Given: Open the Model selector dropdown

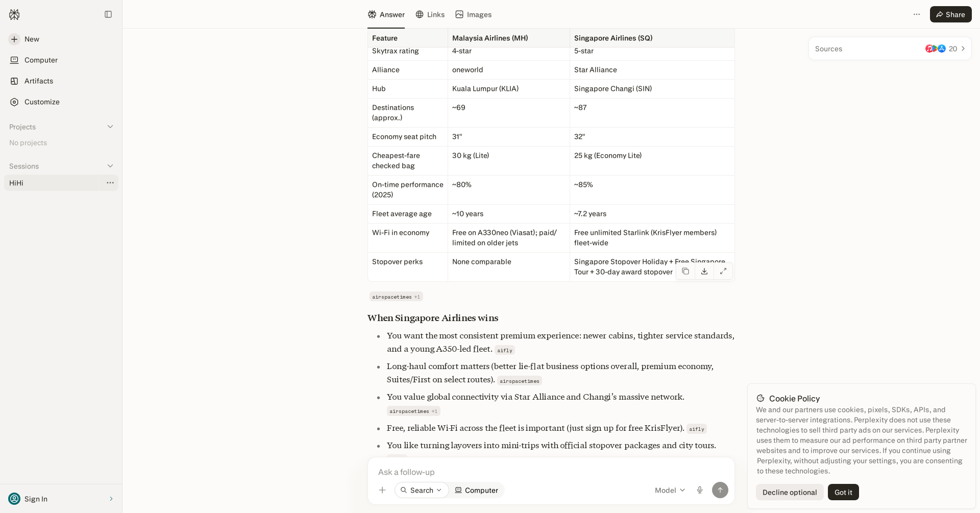Looking at the screenshot, I should click(x=670, y=490).
